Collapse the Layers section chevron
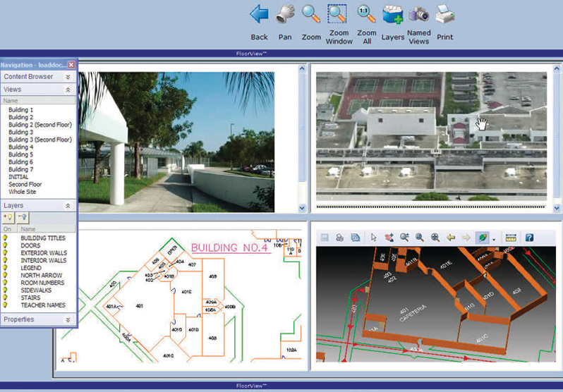563x392 pixels. point(68,206)
